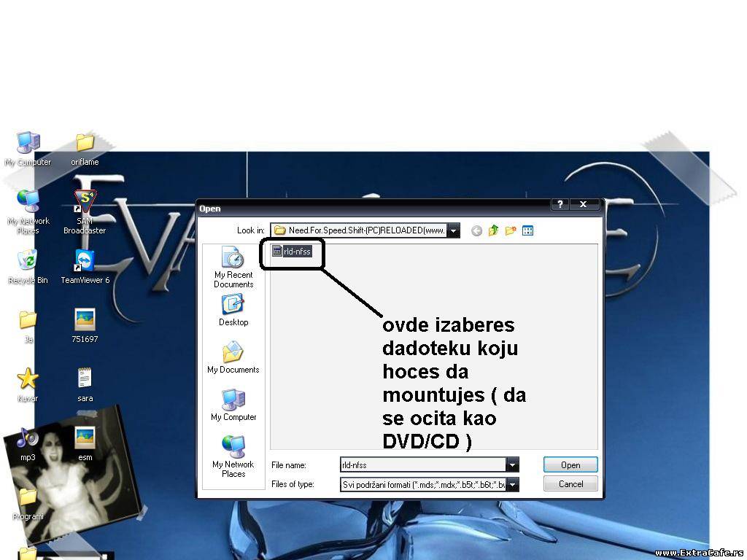The height and width of the screenshot is (560, 747).
Task: Expand the File name dropdown arrow
Action: [513, 464]
